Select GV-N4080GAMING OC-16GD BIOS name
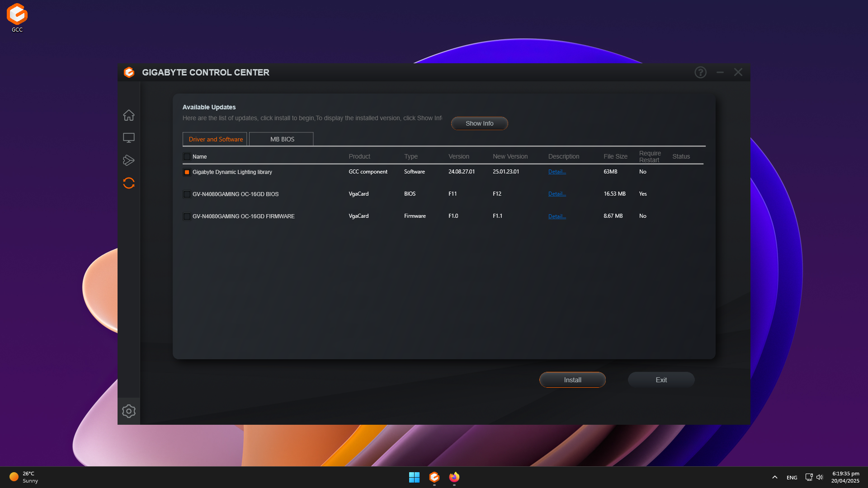Viewport: 868px width, 488px height. (235, 194)
